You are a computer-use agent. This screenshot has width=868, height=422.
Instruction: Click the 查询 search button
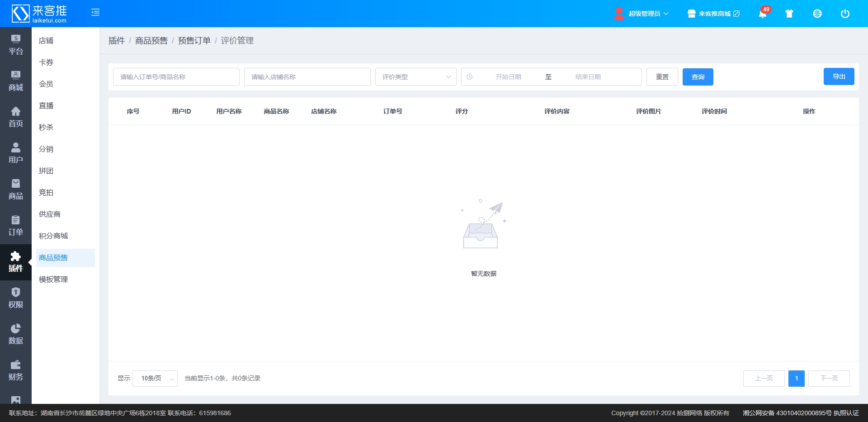[x=698, y=77]
